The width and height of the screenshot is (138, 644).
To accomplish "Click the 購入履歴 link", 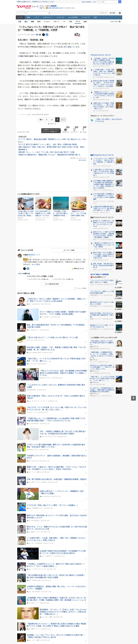I will [112, 13].
